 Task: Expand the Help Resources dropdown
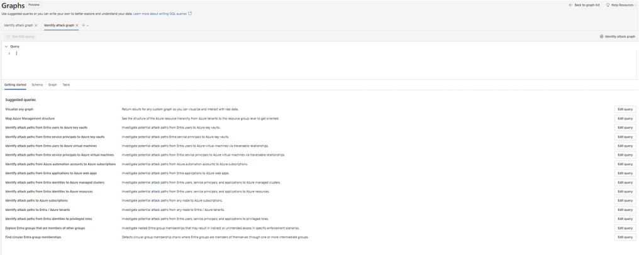click(636, 5)
